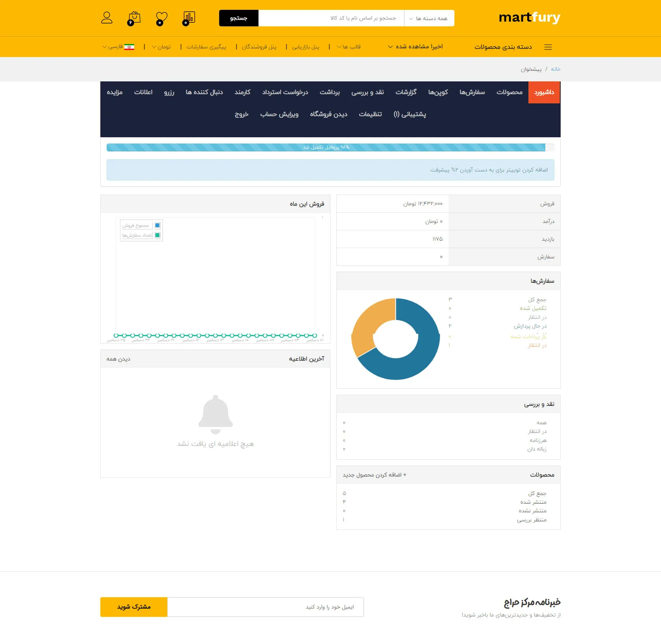Open the shopping cart icon
The image size is (661, 644).
(x=134, y=18)
